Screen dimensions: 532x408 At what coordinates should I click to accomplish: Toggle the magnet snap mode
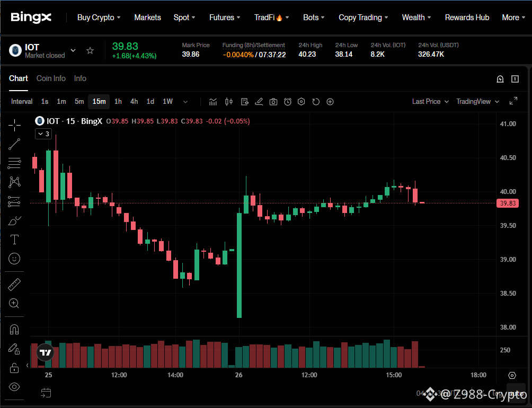[14, 330]
